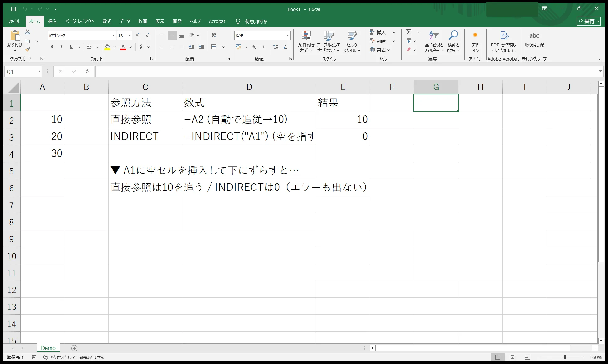Toggle align left

coord(162,47)
